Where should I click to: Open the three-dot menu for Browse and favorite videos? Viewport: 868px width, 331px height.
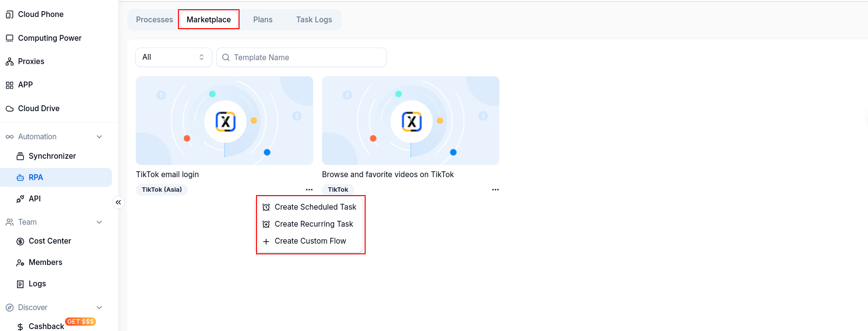point(495,190)
